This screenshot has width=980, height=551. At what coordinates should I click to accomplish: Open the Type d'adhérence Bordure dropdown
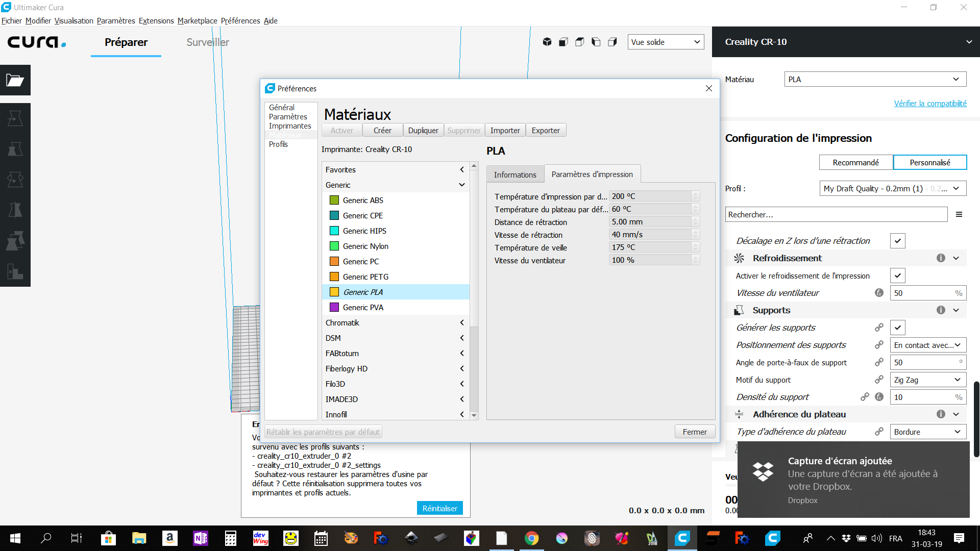point(928,432)
